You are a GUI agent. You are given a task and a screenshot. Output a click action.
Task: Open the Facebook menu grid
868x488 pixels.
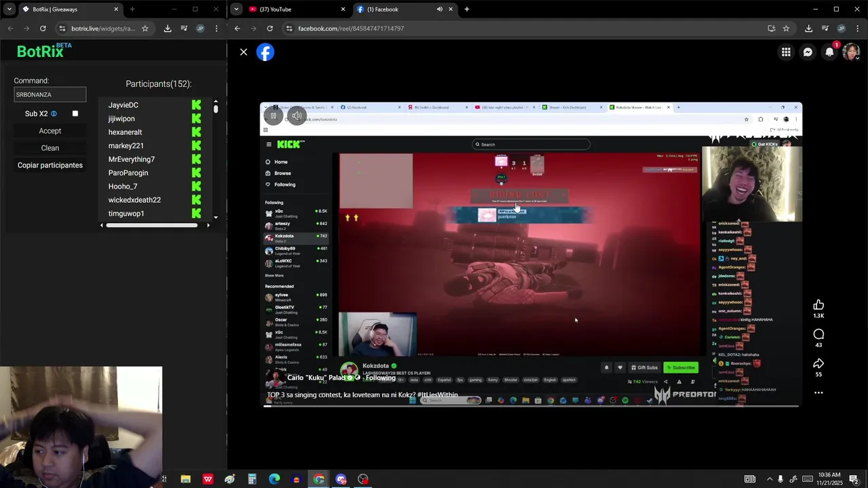(786, 52)
